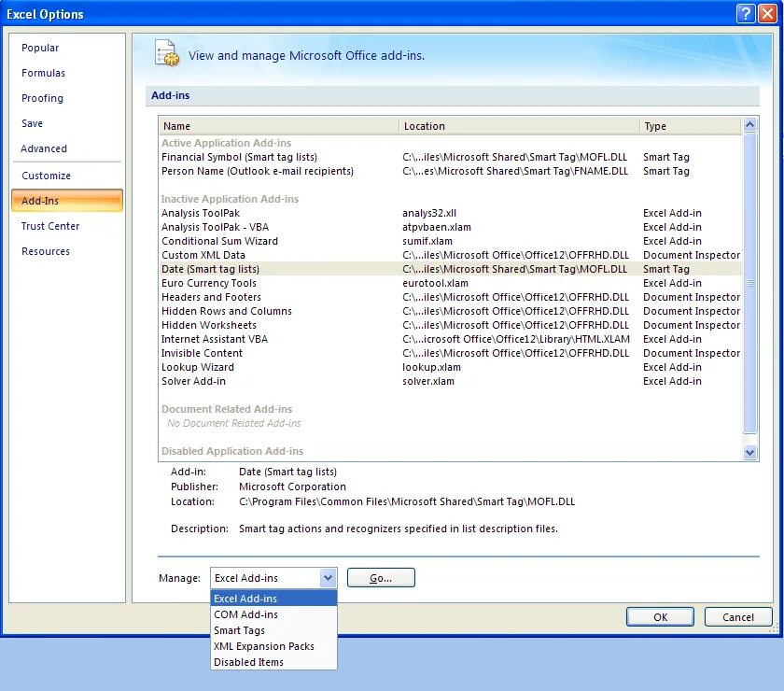The width and height of the screenshot is (784, 691).
Task: Select the Add-Ins category
Action: pos(67,201)
